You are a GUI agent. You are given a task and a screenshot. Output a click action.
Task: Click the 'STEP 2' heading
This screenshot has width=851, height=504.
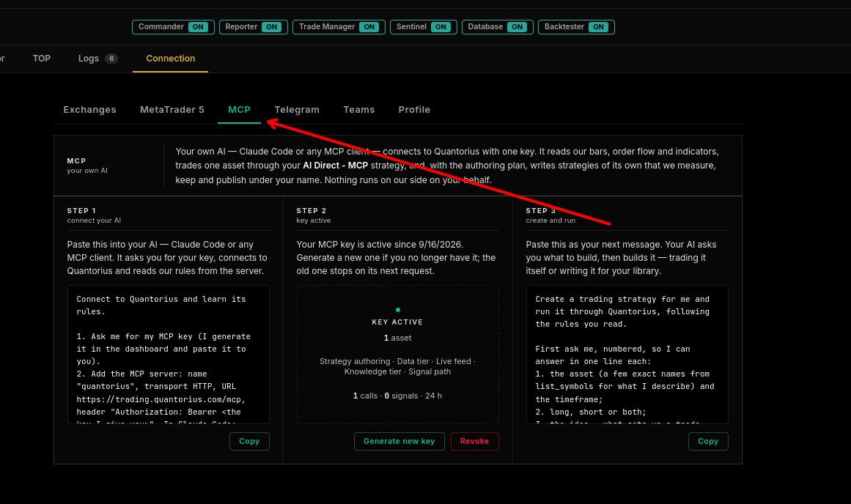[x=312, y=210]
